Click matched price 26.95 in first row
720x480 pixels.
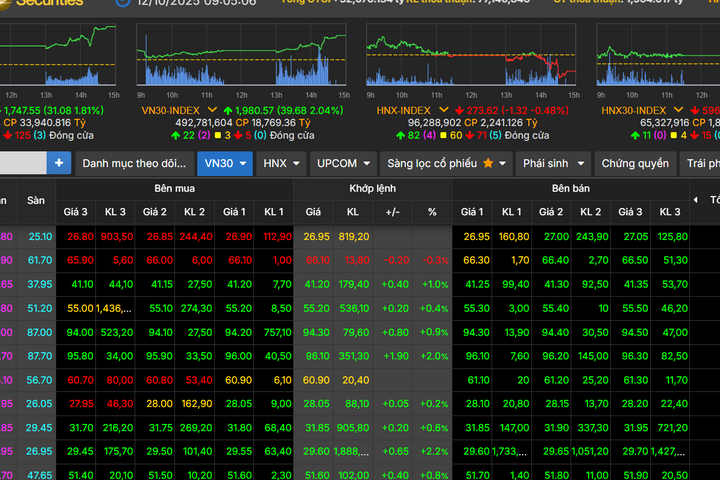tap(316, 237)
